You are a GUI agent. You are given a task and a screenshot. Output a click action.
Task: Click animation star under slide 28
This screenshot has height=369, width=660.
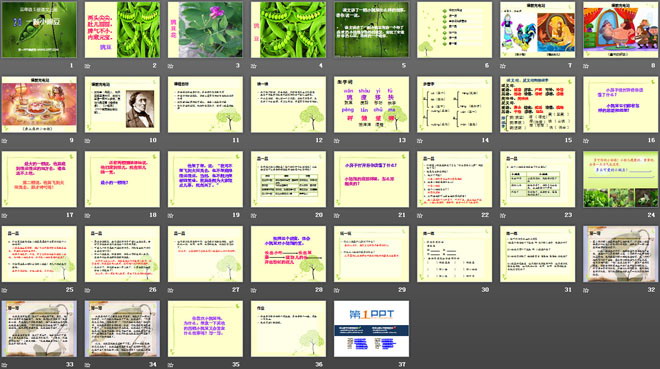pyautogui.click(x=253, y=290)
